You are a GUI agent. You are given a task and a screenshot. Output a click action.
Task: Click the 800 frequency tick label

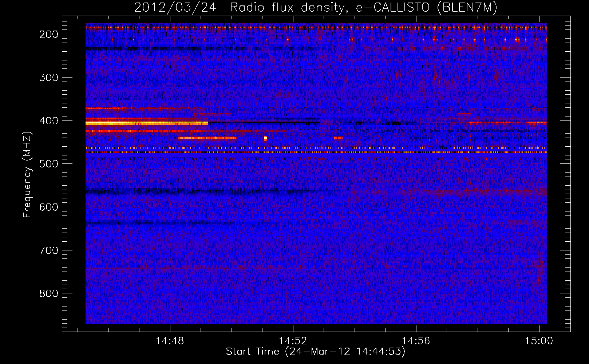point(48,293)
